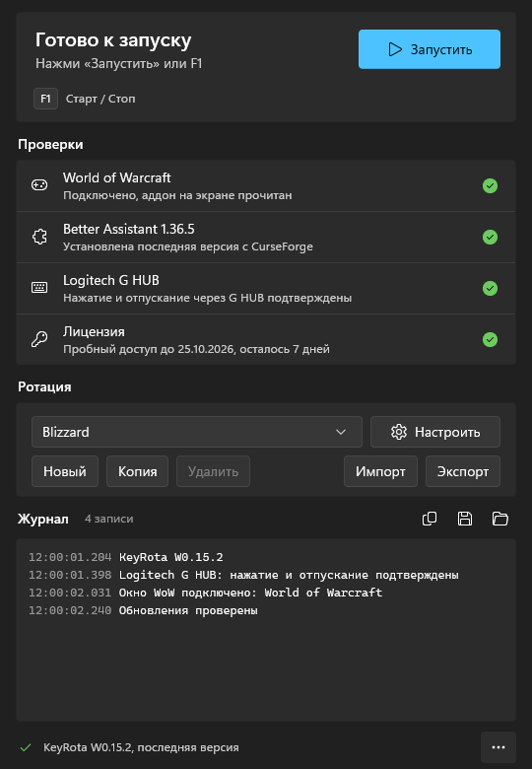Click the Better Assistant 1.36.5 title
The image size is (532, 769).
tap(129, 229)
